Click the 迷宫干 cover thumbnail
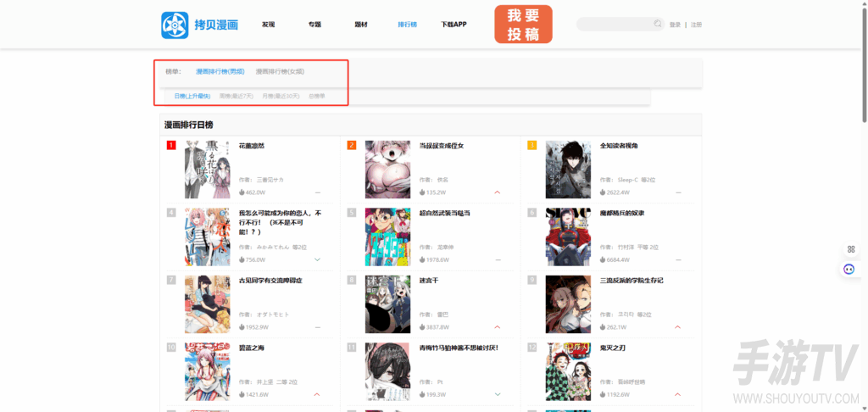The height and width of the screenshot is (412, 868). tap(387, 304)
